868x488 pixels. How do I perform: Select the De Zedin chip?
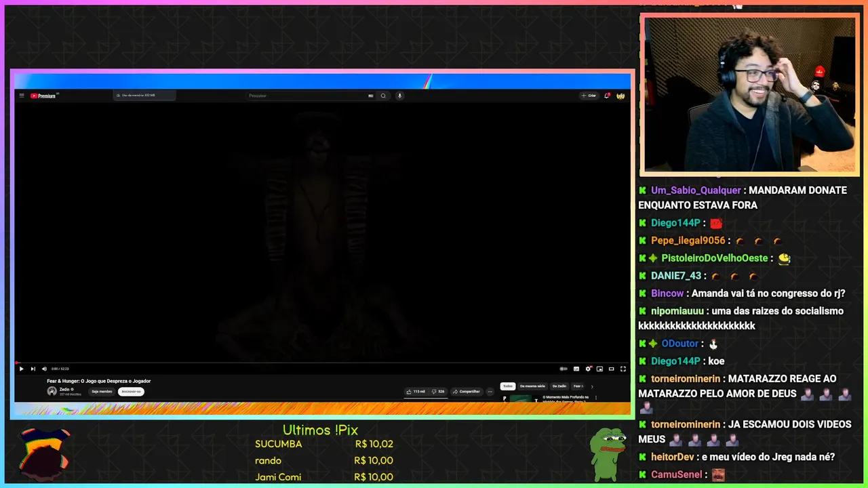(x=559, y=386)
